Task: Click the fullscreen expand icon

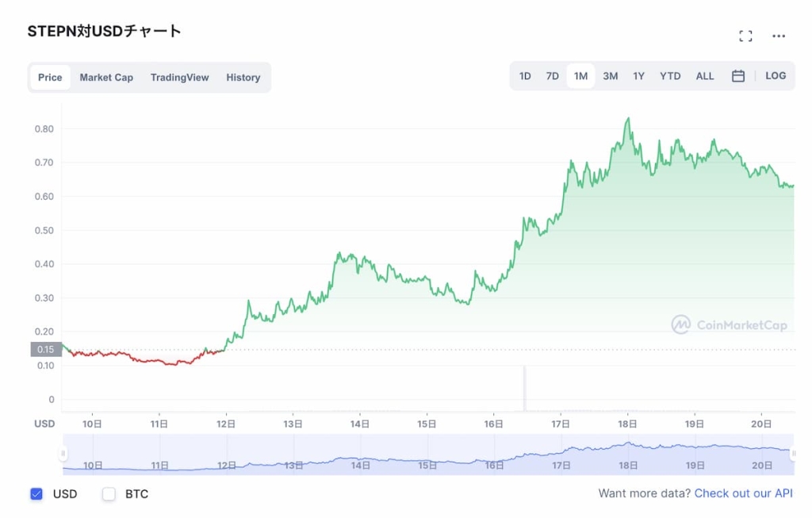Action: pyautogui.click(x=745, y=36)
